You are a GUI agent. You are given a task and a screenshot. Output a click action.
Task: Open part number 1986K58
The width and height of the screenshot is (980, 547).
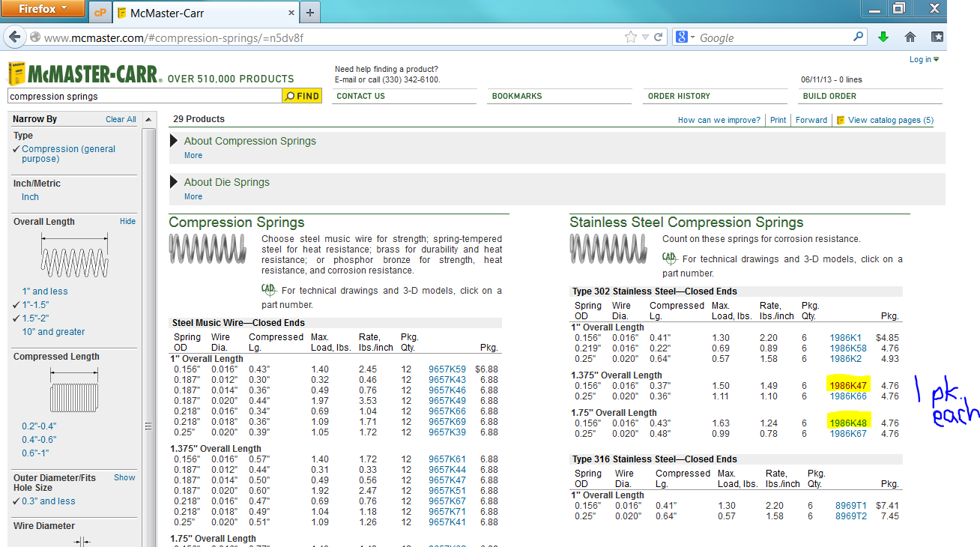848,348
